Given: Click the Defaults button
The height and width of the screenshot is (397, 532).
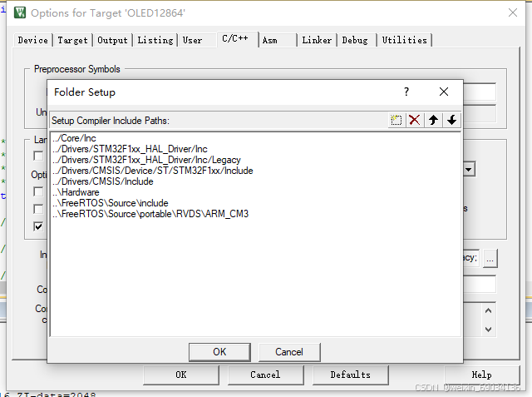Looking at the screenshot, I should [351, 375].
